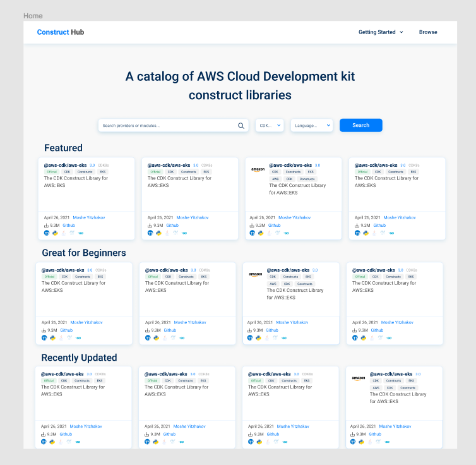
Task: Click AWS tag on third Featured card
Action: click(x=275, y=179)
